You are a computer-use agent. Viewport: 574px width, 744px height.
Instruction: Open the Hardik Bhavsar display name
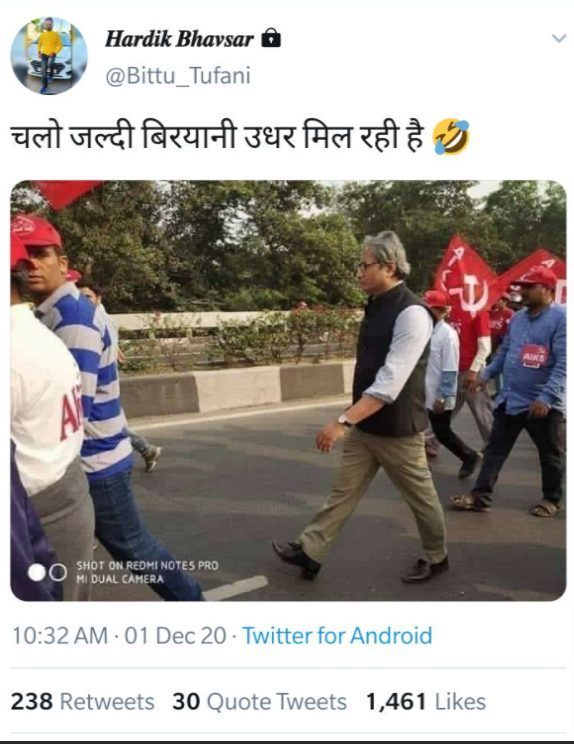coord(179,39)
